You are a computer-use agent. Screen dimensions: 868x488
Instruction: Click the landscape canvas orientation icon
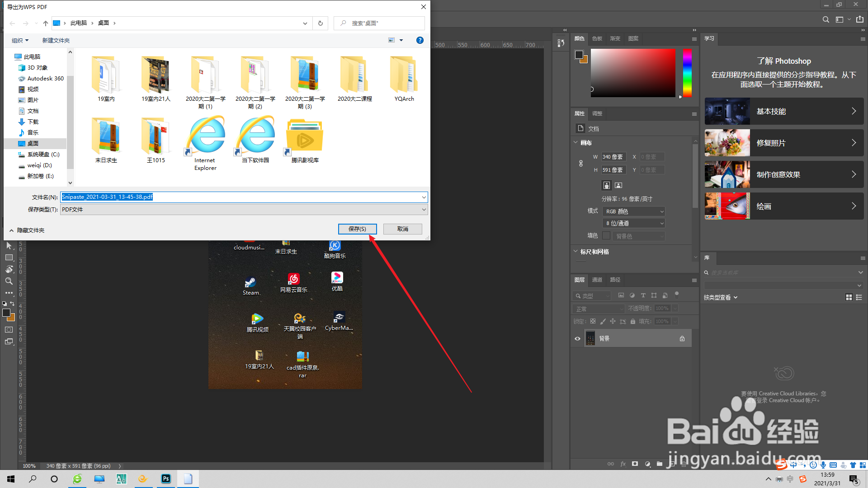pos(618,185)
